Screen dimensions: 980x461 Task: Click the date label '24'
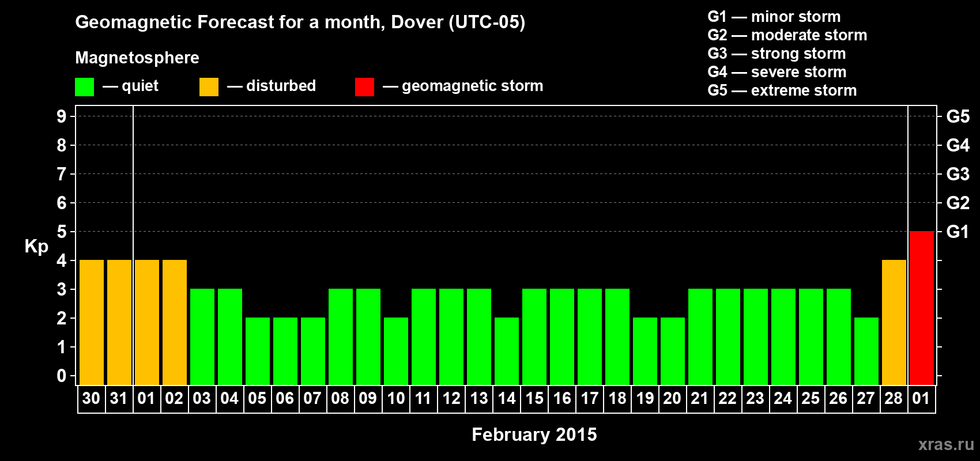(x=783, y=398)
